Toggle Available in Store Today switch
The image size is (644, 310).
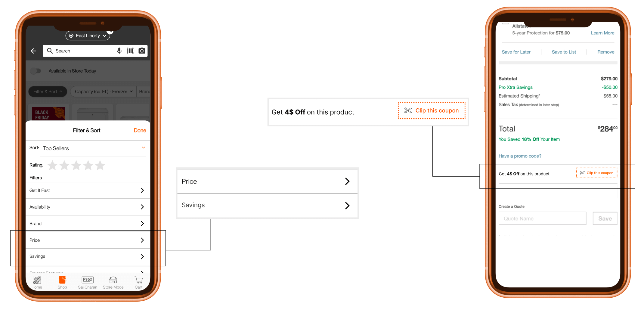36,71
